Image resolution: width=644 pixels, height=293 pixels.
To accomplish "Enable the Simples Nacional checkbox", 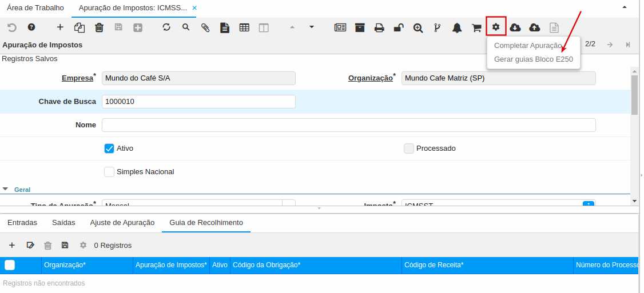I will (x=109, y=172).
